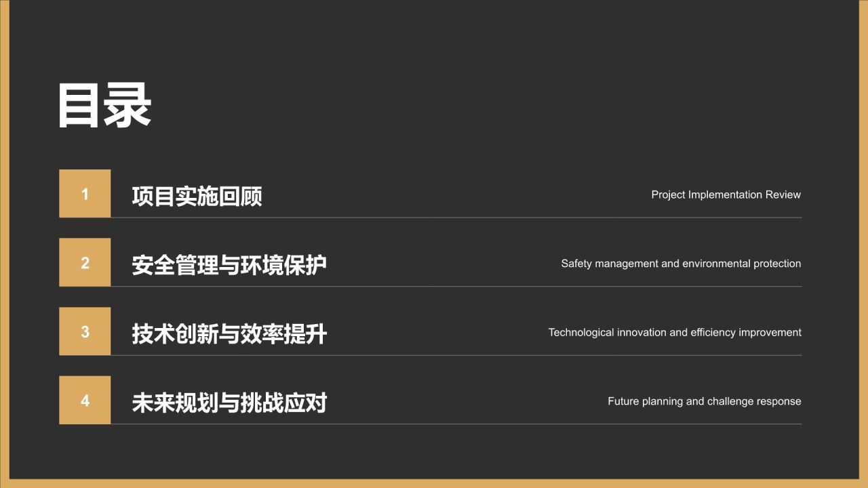Select the gold box numbered 1
Image resolution: width=868 pixels, height=488 pixels.
click(x=85, y=194)
